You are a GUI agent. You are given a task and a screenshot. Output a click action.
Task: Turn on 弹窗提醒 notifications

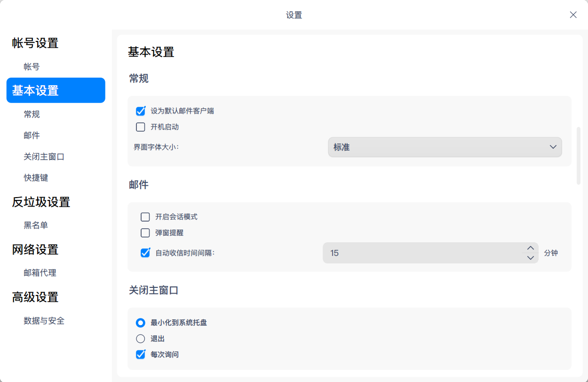144,232
